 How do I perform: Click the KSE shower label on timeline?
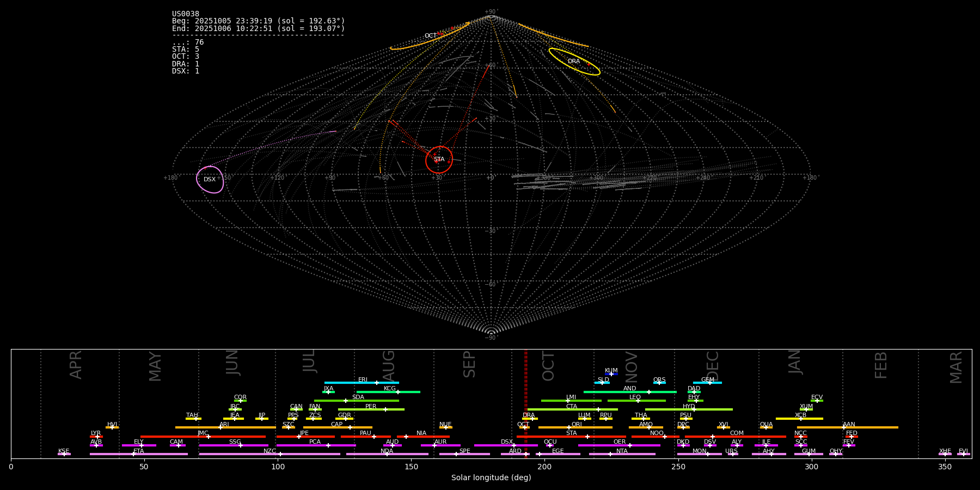coord(64,451)
